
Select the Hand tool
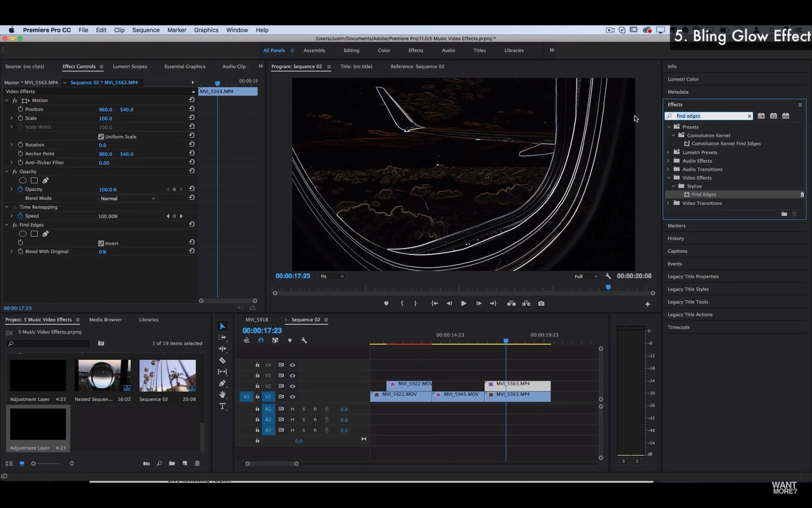click(222, 395)
